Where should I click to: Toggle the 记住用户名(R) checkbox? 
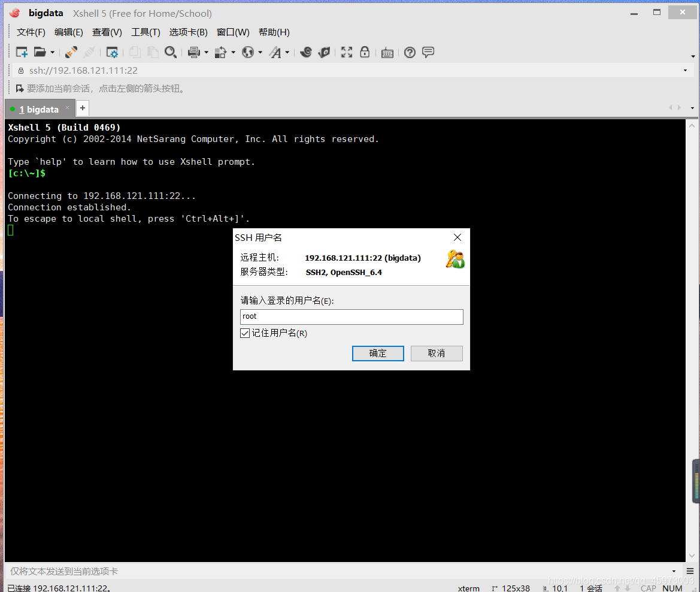(x=245, y=333)
